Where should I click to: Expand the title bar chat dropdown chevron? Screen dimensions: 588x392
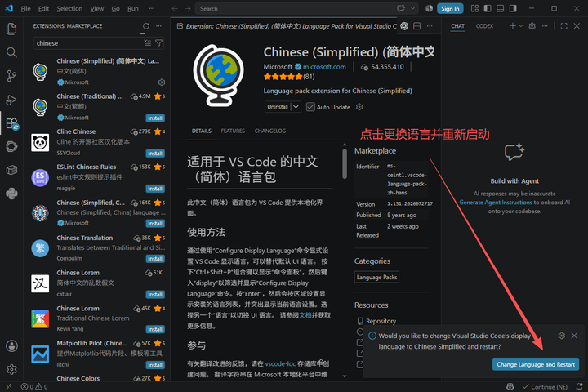click(413, 8)
